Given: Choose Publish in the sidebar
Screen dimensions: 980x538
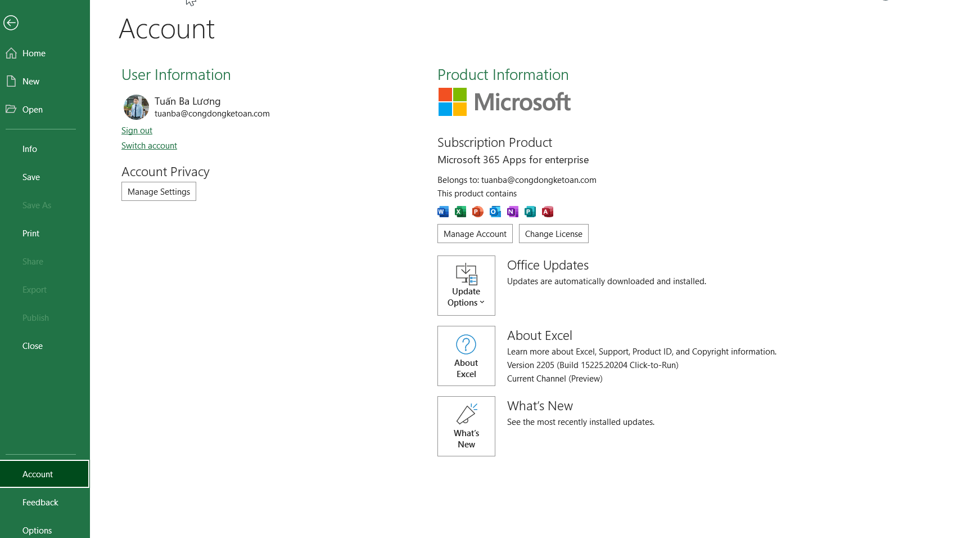Looking at the screenshot, I should (45, 317).
